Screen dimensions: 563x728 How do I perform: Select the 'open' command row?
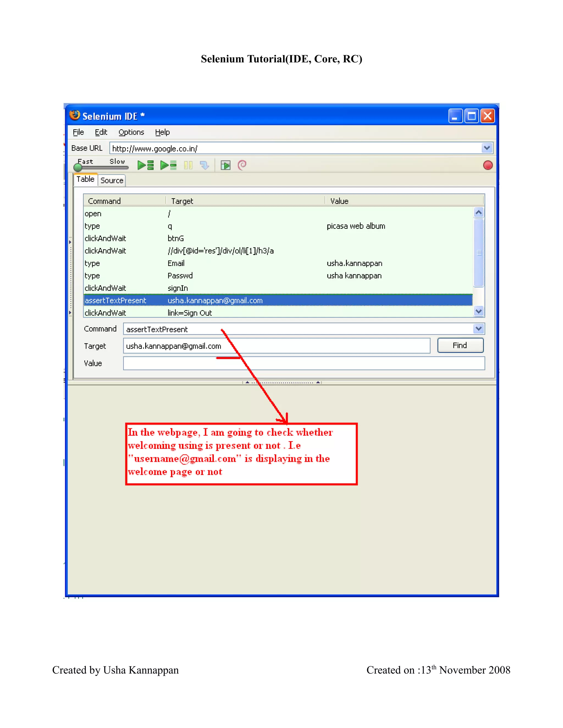click(x=278, y=214)
